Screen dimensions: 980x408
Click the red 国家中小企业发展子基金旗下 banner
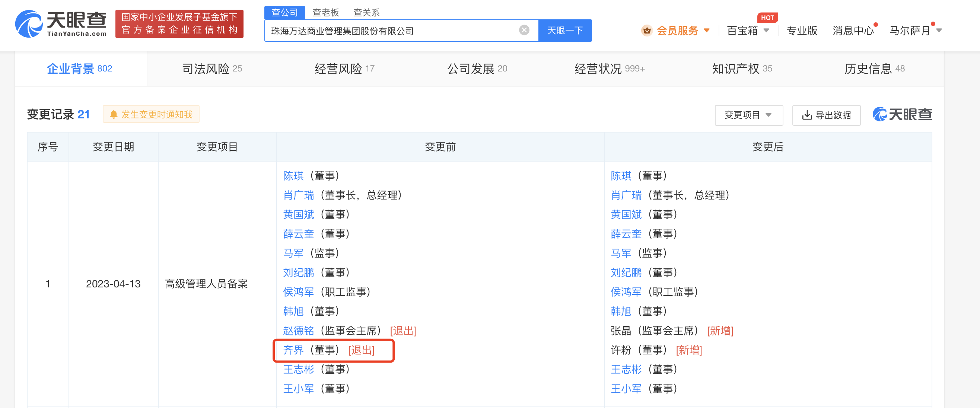pos(179,23)
